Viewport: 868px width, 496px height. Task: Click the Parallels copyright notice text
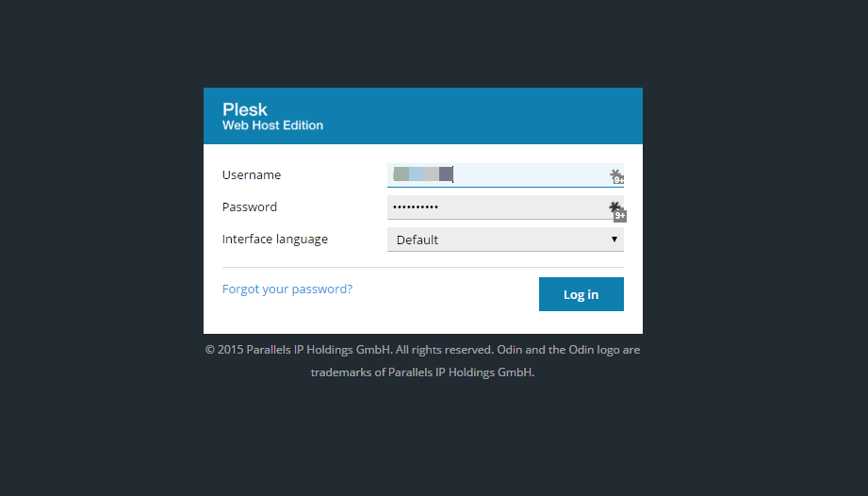coord(422,361)
